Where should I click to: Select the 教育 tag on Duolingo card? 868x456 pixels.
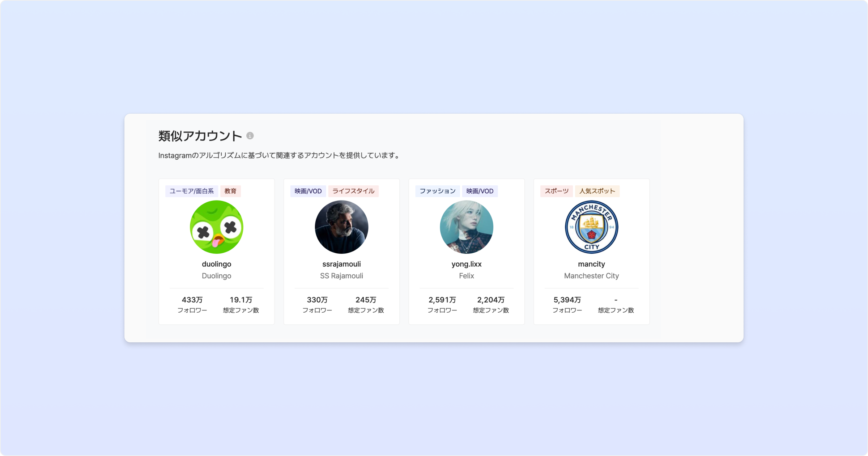(x=230, y=191)
